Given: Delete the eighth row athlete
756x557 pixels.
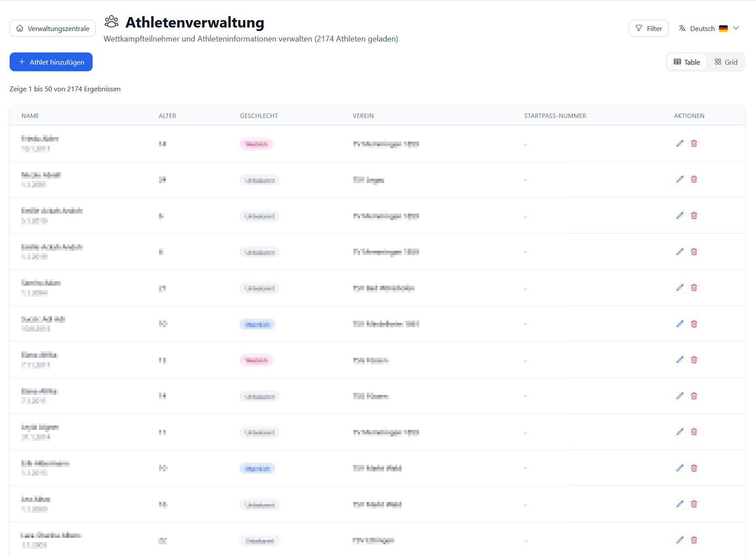Looking at the screenshot, I should click(x=694, y=396).
